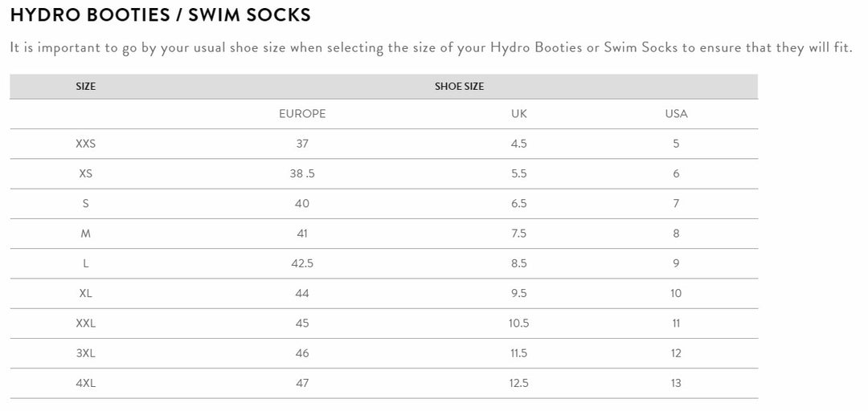Select the EUROPE sub-header
Viewport: 868px width, 411px height.
pos(302,114)
